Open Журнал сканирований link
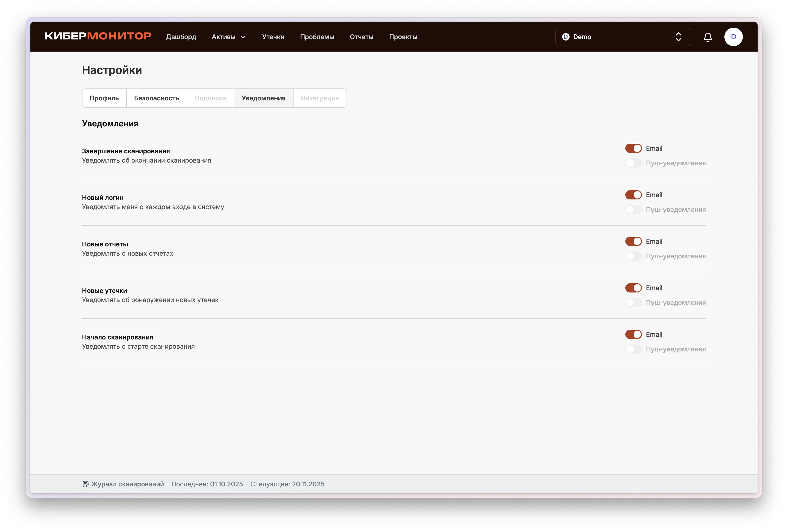Image resolution: width=788 pixels, height=532 pixels. (x=127, y=484)
